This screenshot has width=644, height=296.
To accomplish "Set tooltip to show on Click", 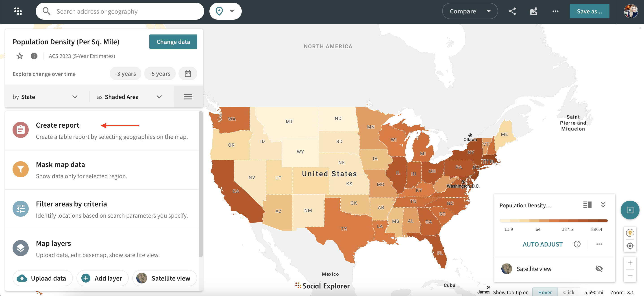I will coord(568,292).
